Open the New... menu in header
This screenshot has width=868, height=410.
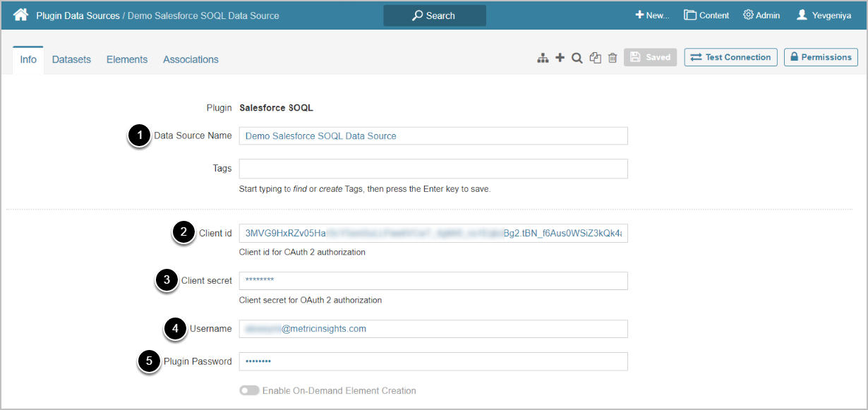click(x=652, y=15)
